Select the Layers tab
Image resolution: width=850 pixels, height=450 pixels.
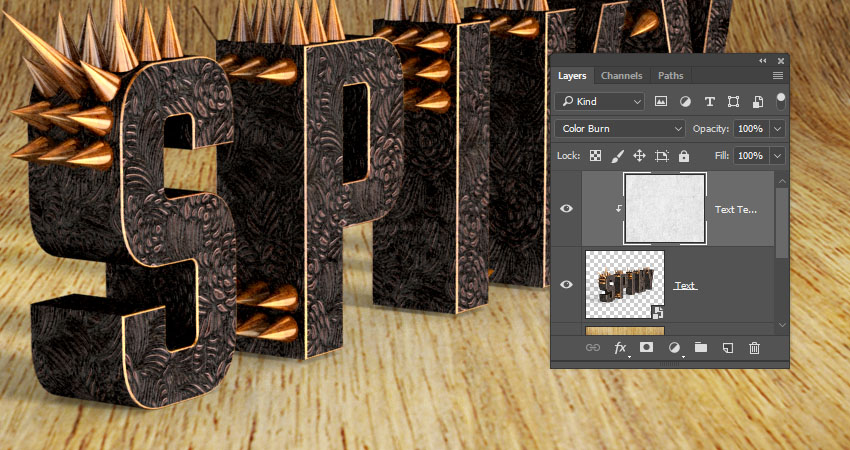[x=572, y=76]
